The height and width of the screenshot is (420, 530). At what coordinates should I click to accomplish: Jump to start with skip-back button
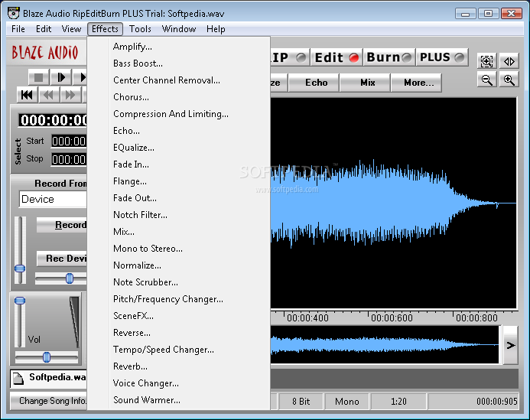28,96
